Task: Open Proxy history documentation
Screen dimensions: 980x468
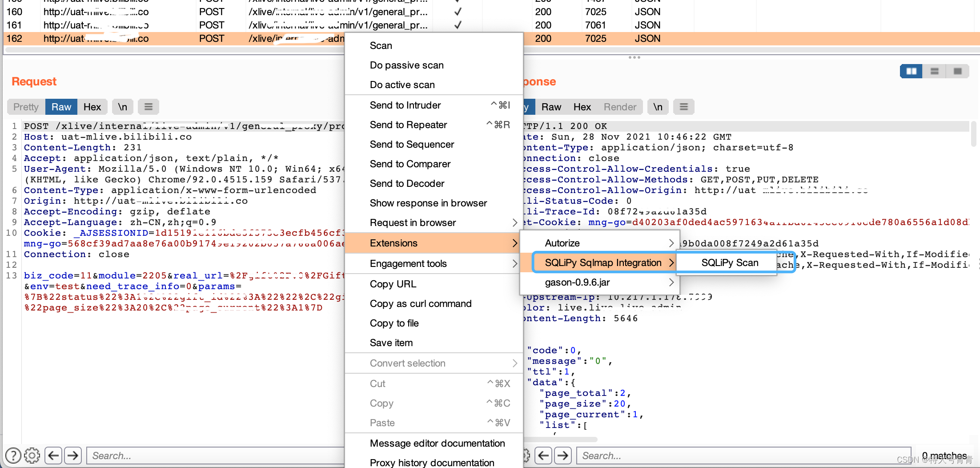Action: point(434,463)
